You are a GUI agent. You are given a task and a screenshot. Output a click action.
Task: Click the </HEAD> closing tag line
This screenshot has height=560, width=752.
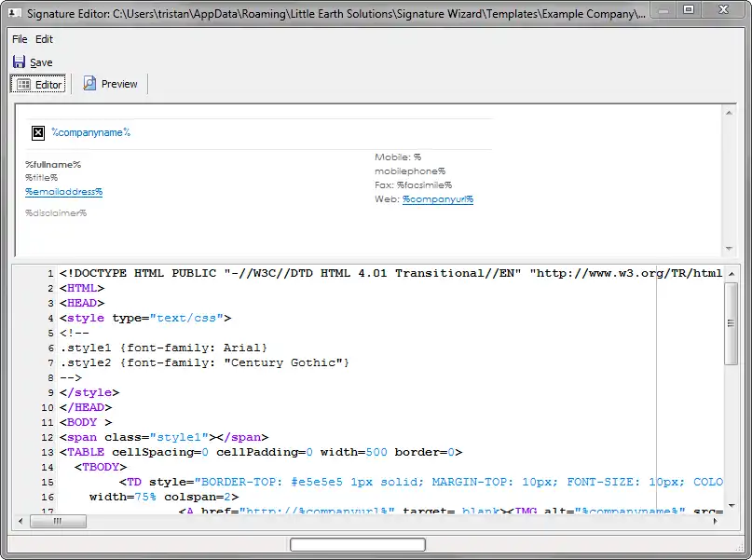click(x=86, y=407)
